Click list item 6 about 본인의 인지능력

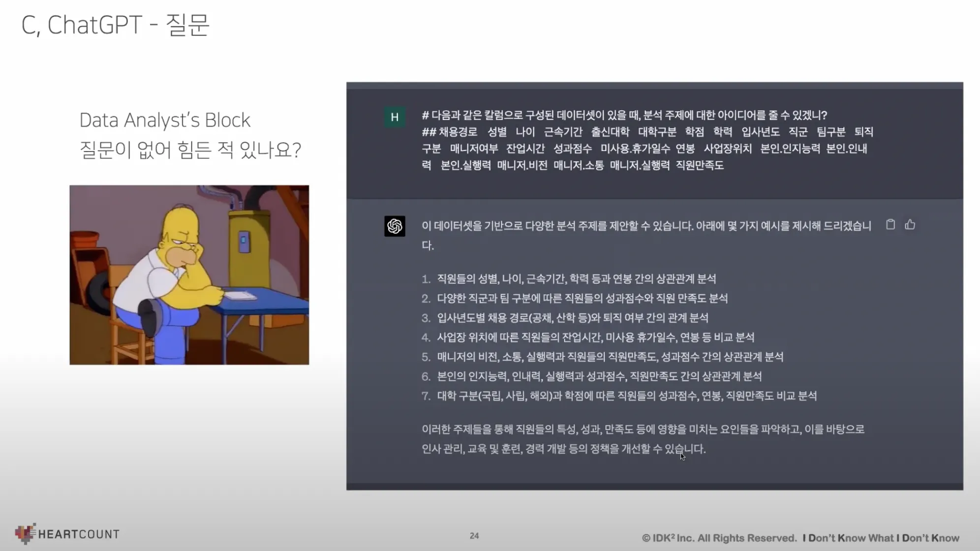[x=599, y=376]
